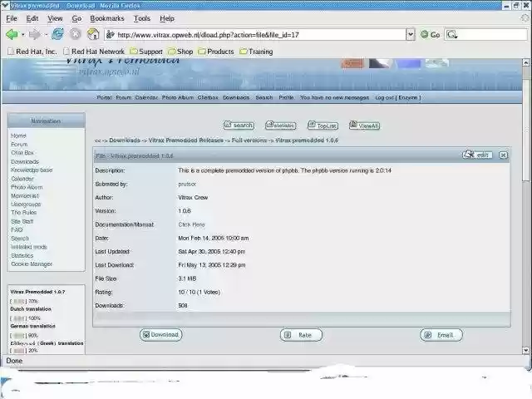Click the green Go button
Image resolution: width=532 pixels, height=399 pixels.
click(431, 35)
